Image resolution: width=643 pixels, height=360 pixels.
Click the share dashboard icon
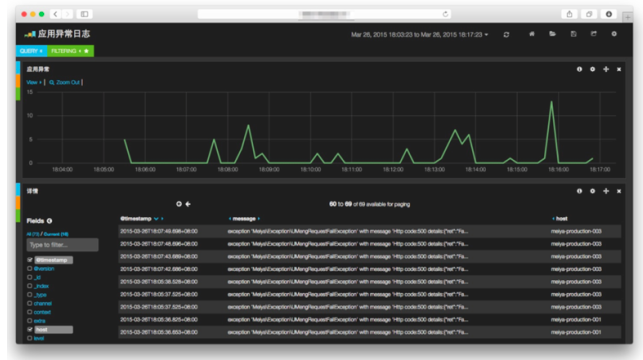click(593, 34)
